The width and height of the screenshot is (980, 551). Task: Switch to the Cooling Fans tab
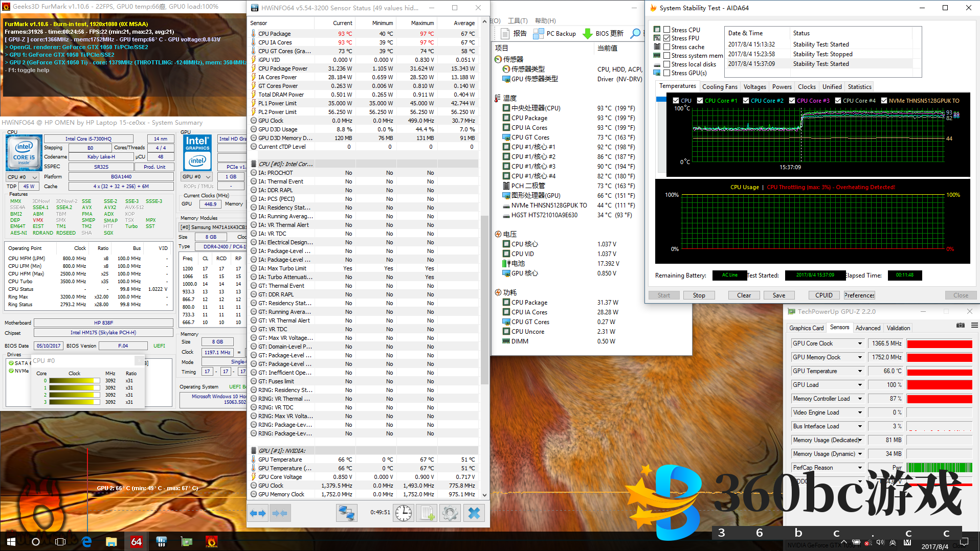tap(720, 87)
